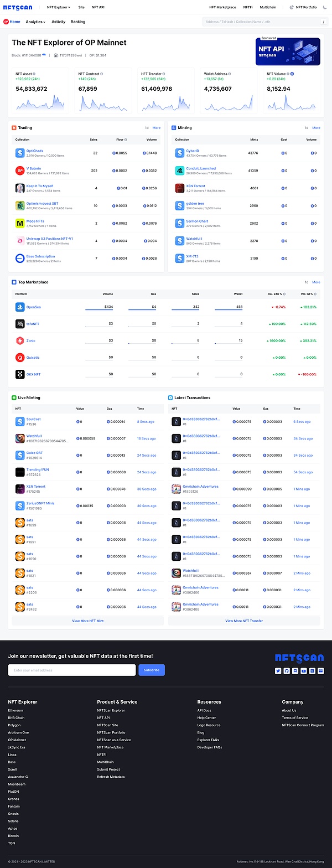Screen dimensions: 332x868
Task: Open the Analytics dropdown menu
Action: (x=36, y=22)
